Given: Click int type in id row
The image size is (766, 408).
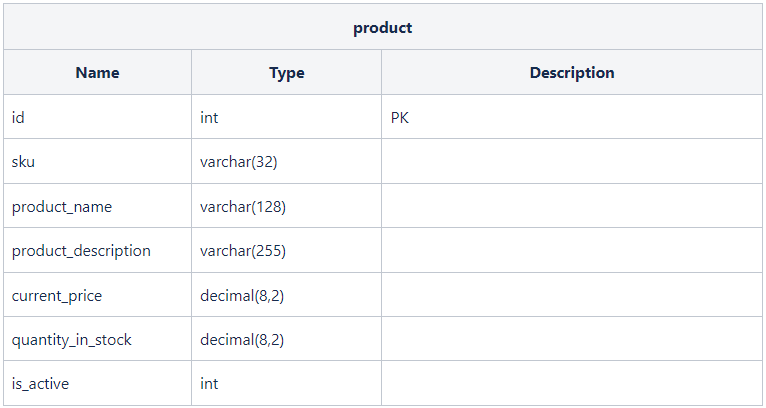Looking at the screenshot, I should point(286,117).
